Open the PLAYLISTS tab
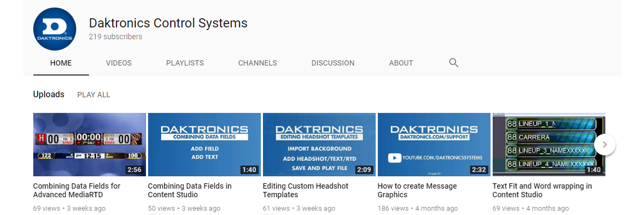The image size is (644, 215). pyautogui.click(x=185, y=63)
